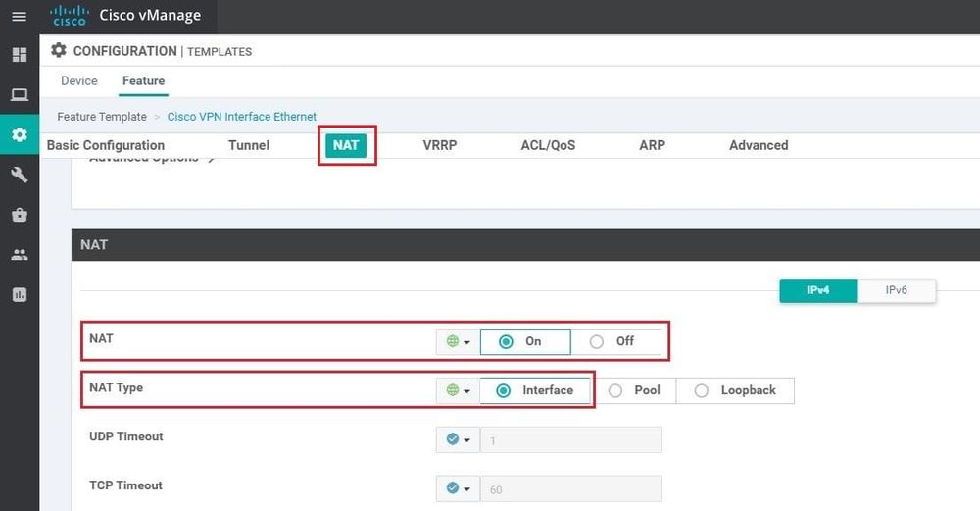Open the Administration people sidebar icon
This screenshot has height=511, width=980.
(x=20, y=255)
